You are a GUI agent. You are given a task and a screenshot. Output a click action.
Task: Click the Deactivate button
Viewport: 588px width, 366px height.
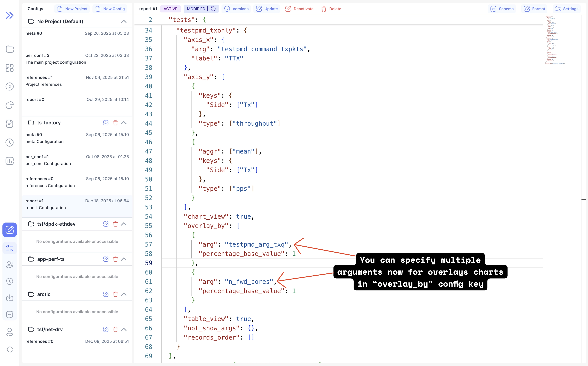tap(299, 9)
